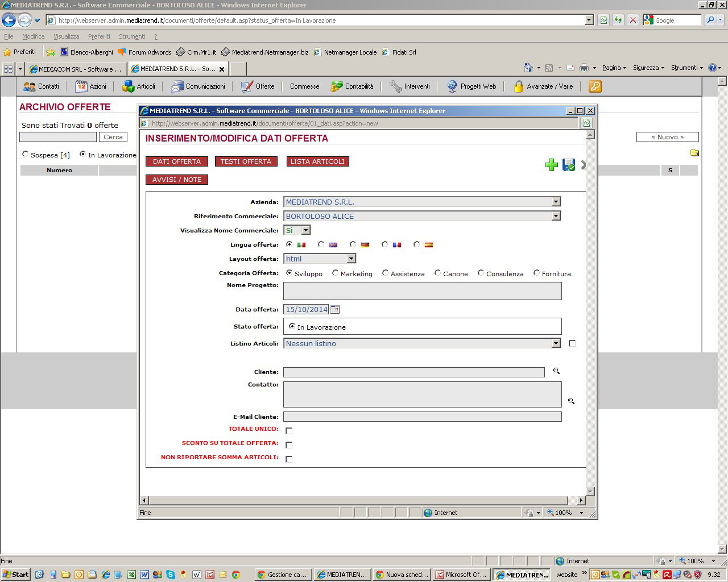Click the magnifier icon next to Cliente
Screen dimensions: 728x582
click(x=556, y=371)
